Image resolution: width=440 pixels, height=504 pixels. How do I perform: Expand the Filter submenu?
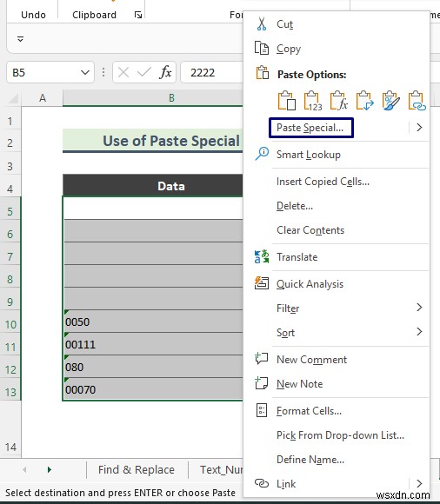419,308
